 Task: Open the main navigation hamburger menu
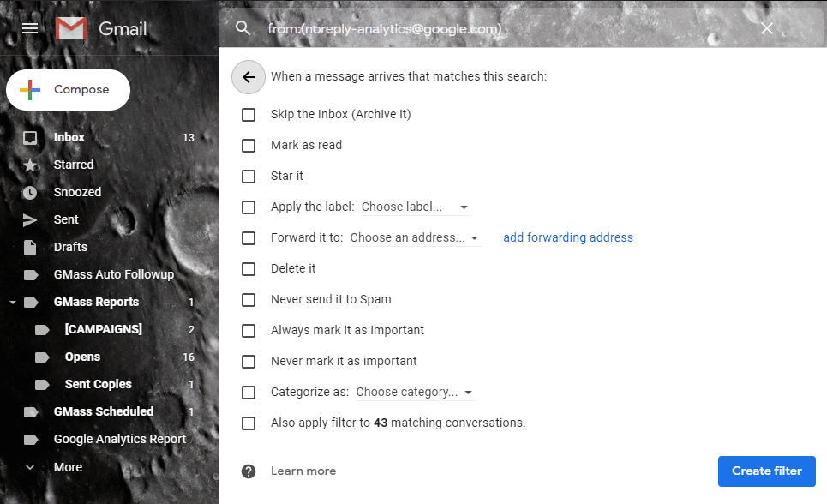coord(29,27)
